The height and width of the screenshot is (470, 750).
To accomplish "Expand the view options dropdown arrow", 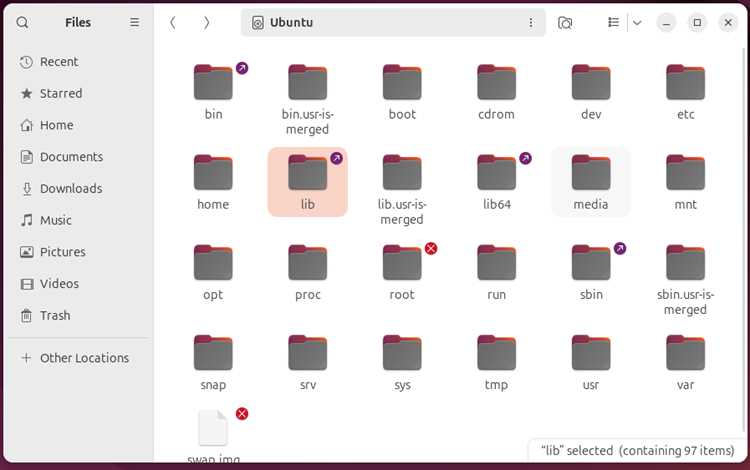I will (x=637, y=22).
